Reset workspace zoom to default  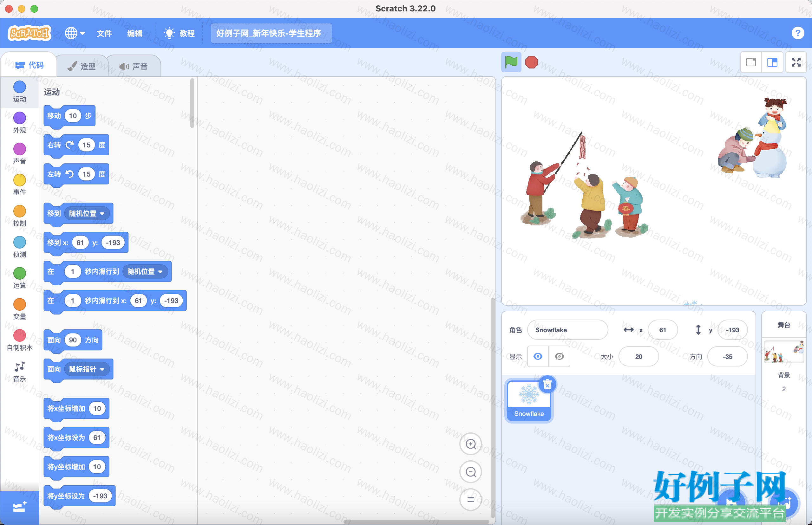(x=471, y=500)
